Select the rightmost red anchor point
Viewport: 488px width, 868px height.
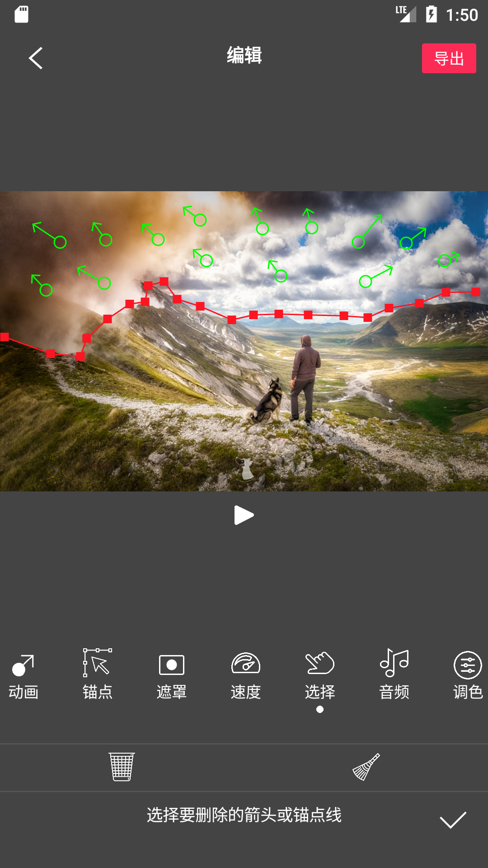coord(475,292)
